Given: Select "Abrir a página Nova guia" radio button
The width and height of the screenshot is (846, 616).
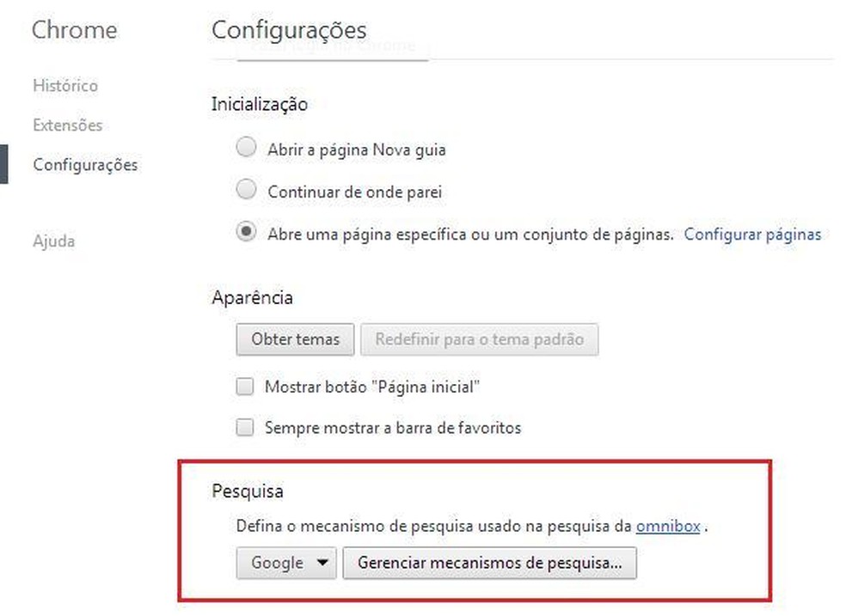Looking at the screenshot, I should 247,149.
